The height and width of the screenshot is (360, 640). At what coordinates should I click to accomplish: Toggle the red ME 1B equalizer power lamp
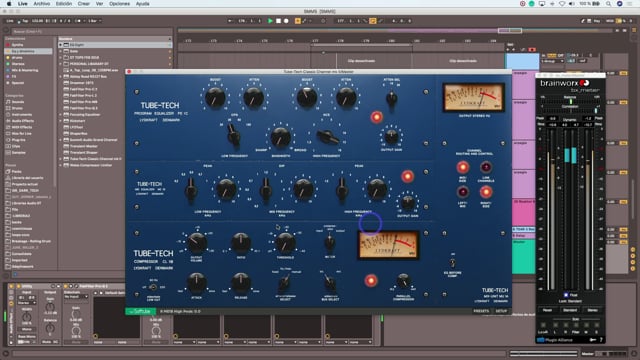pyautogui.click(x=407, y=176)
